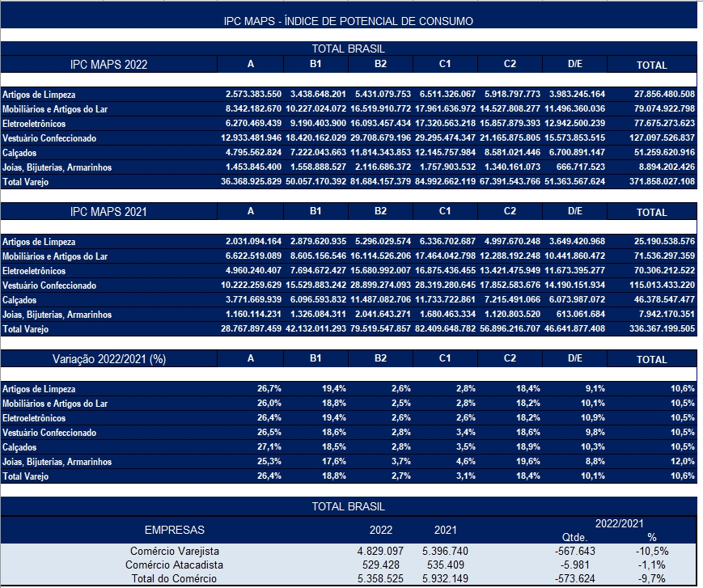Select the Comércio Atacadista row label
Image resolution: width=703 pixels, height=588 pixels.
coord(174,565)
